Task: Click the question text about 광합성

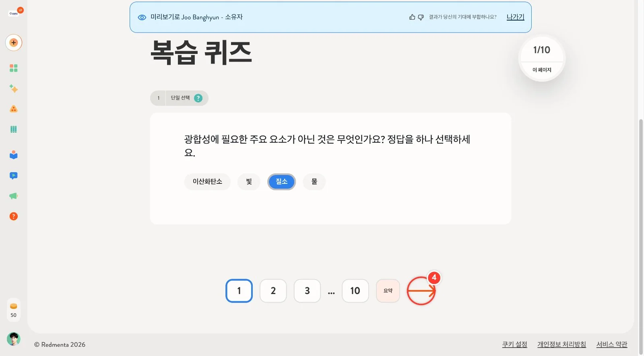Action: tap(327, 146)
